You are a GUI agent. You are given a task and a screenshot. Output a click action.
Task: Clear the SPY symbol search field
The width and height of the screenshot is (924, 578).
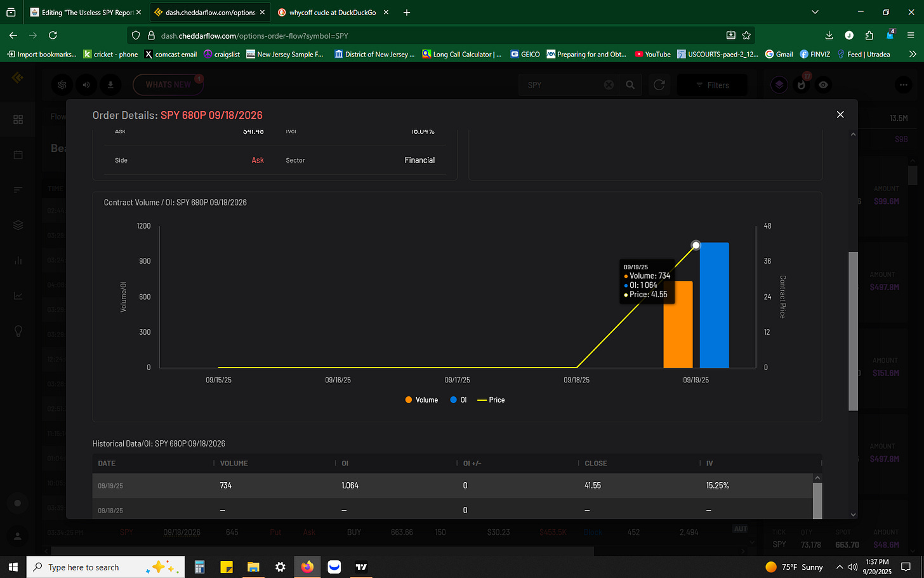coord(609,84)
